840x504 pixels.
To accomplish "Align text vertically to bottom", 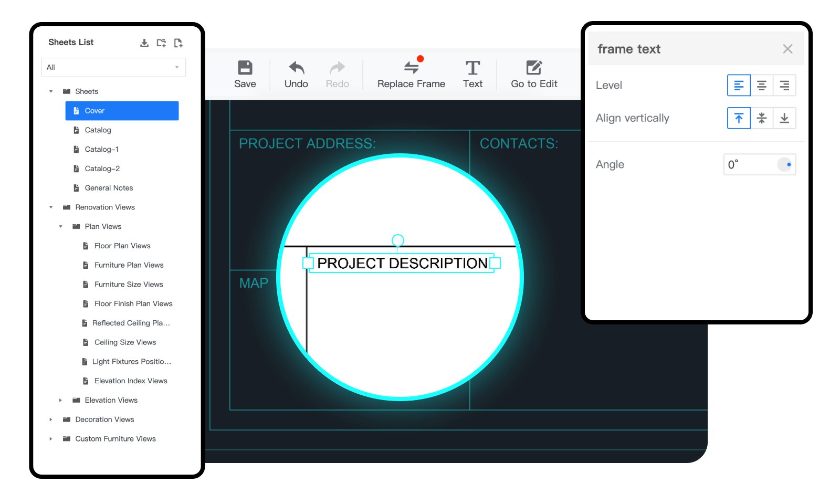I will click(x=784, y=118).
